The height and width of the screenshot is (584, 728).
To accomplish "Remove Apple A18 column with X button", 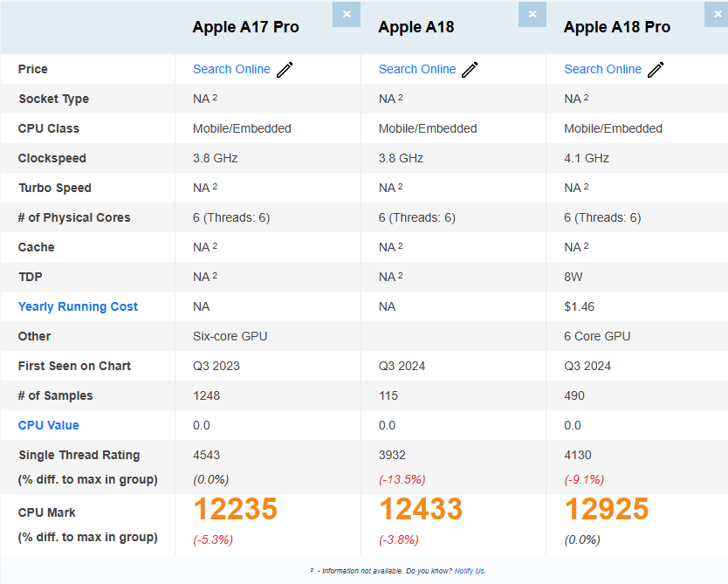I will click(x=532, y=14).
